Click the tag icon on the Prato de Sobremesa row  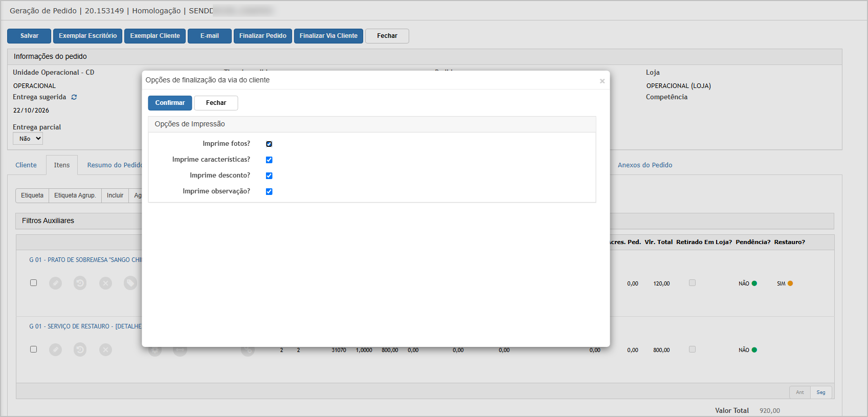[130, 283]
